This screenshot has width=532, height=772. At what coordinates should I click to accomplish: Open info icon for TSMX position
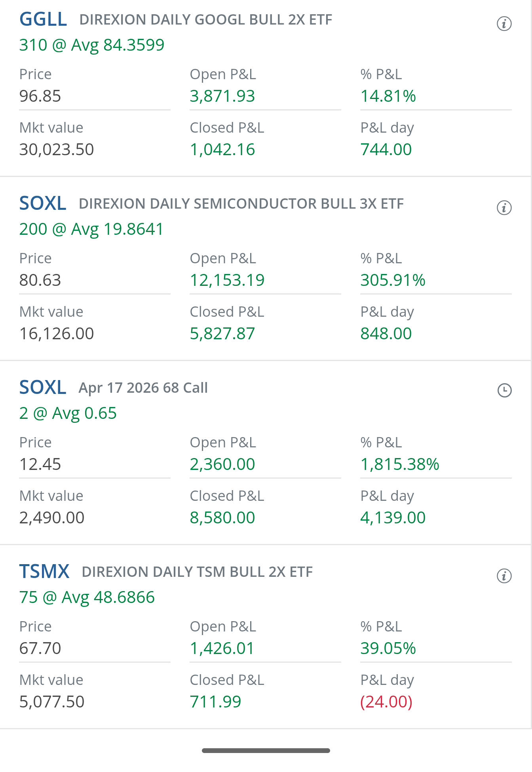click(504, 576)
